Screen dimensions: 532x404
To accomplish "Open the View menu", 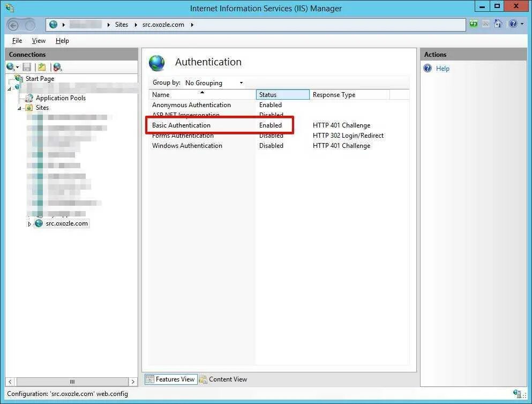I will point(39,41).
